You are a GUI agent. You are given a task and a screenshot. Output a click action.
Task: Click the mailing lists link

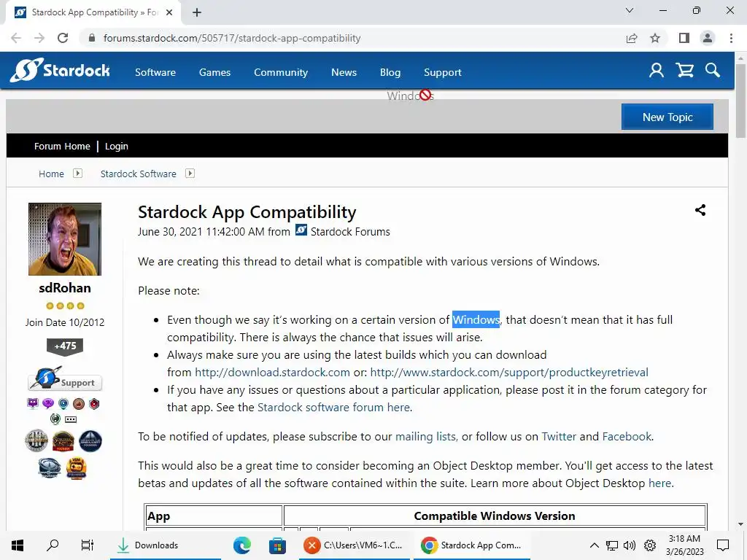point(425,437)
